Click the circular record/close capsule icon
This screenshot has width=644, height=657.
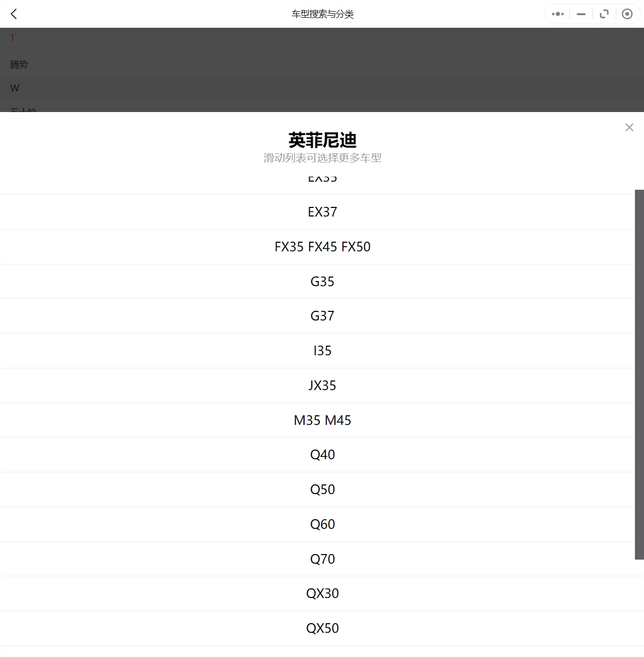pos(627,14)
